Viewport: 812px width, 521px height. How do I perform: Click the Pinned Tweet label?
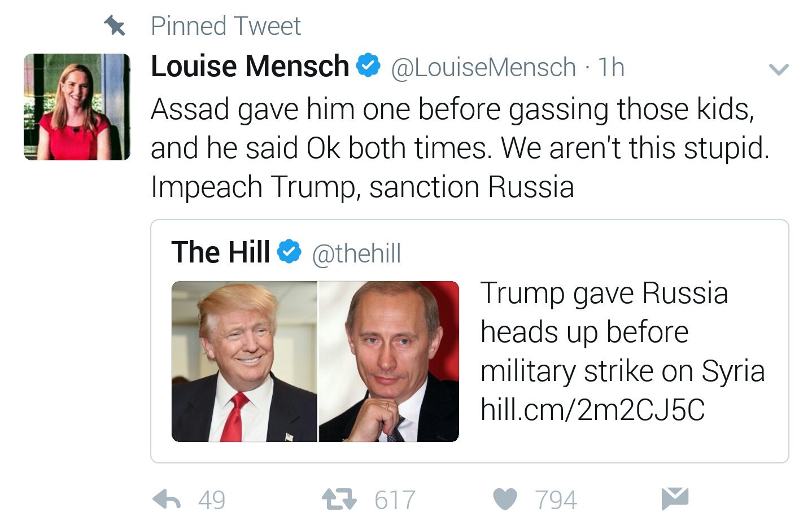pos(226,26)
